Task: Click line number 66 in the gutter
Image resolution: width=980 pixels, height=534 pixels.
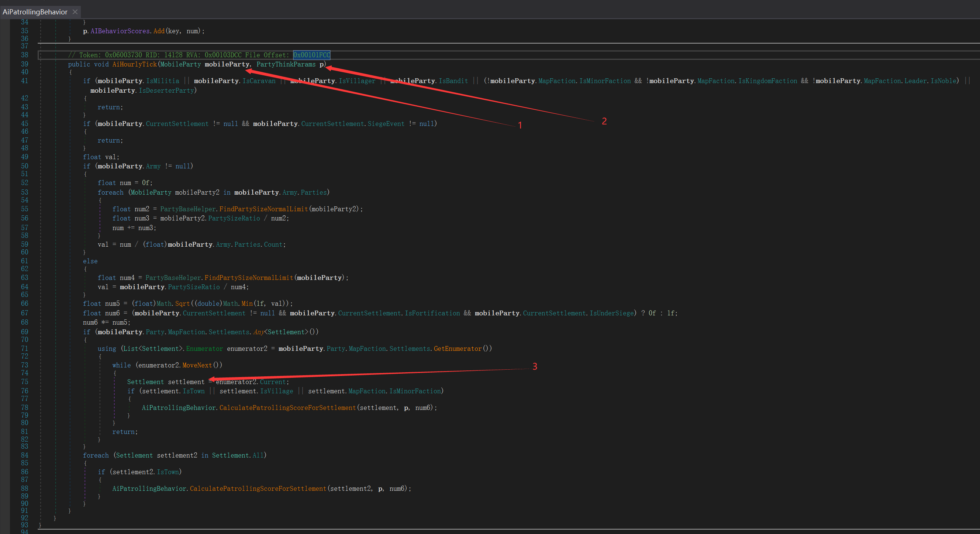Action: click(x=24, y=304)
